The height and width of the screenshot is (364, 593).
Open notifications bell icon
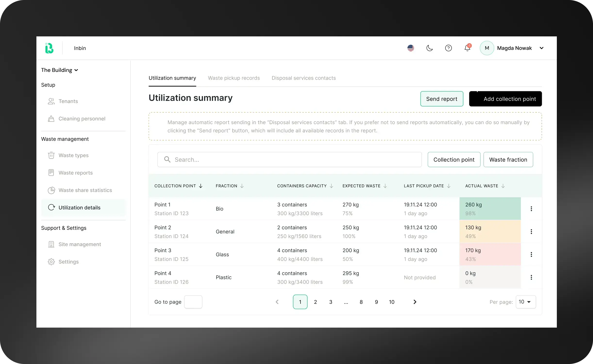pos(467,48)
